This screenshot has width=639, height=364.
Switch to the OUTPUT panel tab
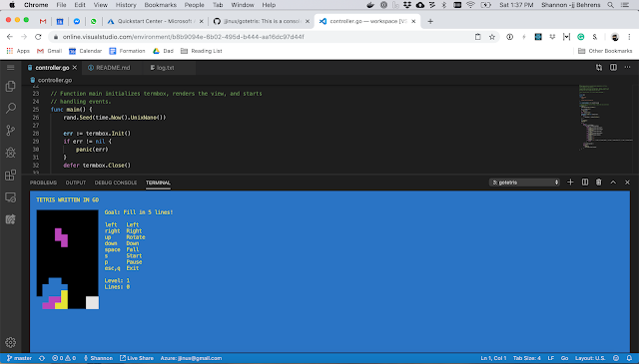[76, 182]
